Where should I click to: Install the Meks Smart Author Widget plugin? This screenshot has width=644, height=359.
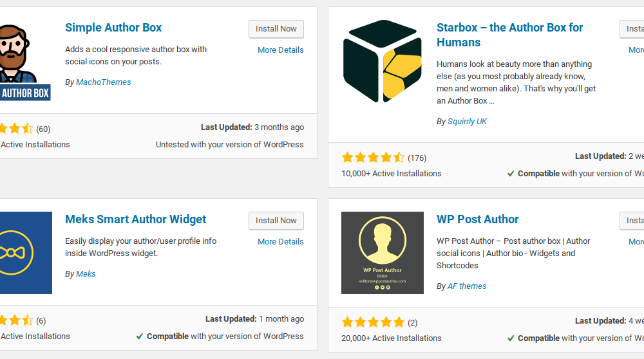click(276, 221)
